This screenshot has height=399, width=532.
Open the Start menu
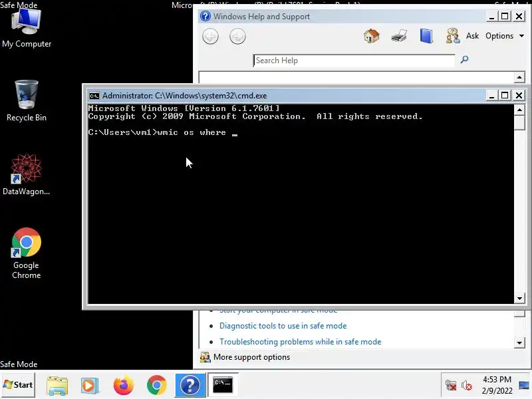click(18, 385)
